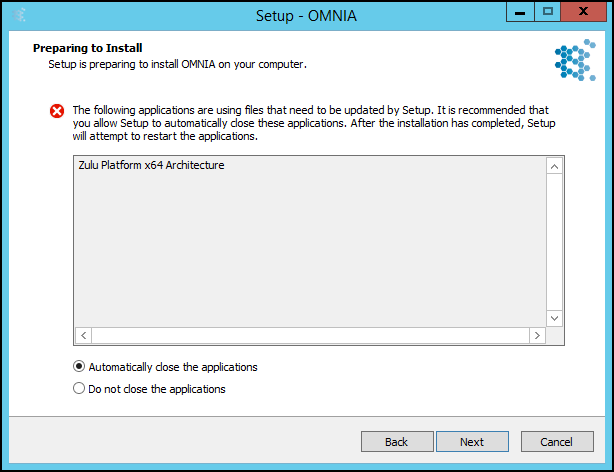Click the horizontal scrollbar track under list

[311, 335]
